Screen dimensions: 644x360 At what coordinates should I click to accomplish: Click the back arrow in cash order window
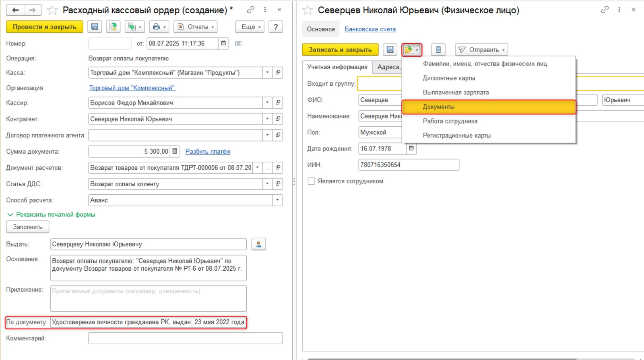[15, 10]
